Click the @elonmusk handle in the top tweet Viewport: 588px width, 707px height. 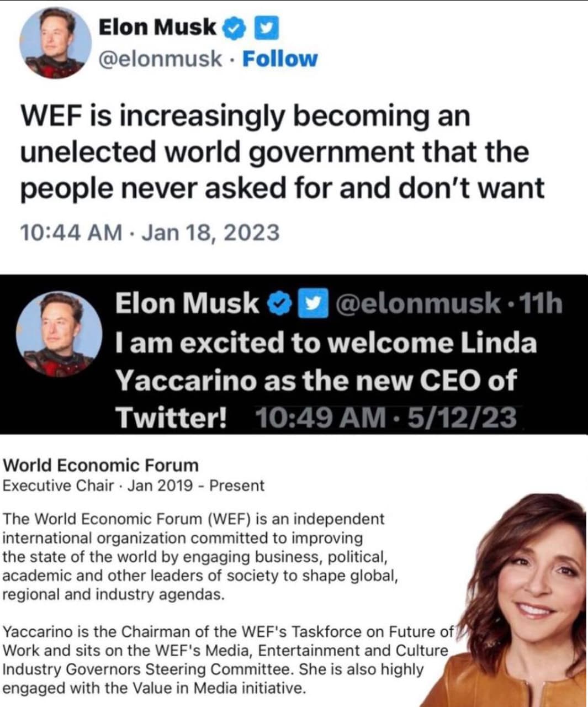(160, 58)
